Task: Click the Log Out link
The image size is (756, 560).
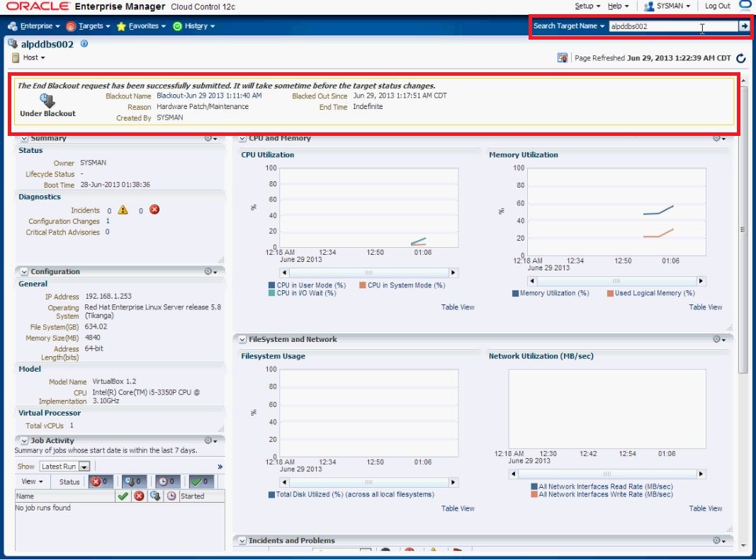Action: (717, 6)
